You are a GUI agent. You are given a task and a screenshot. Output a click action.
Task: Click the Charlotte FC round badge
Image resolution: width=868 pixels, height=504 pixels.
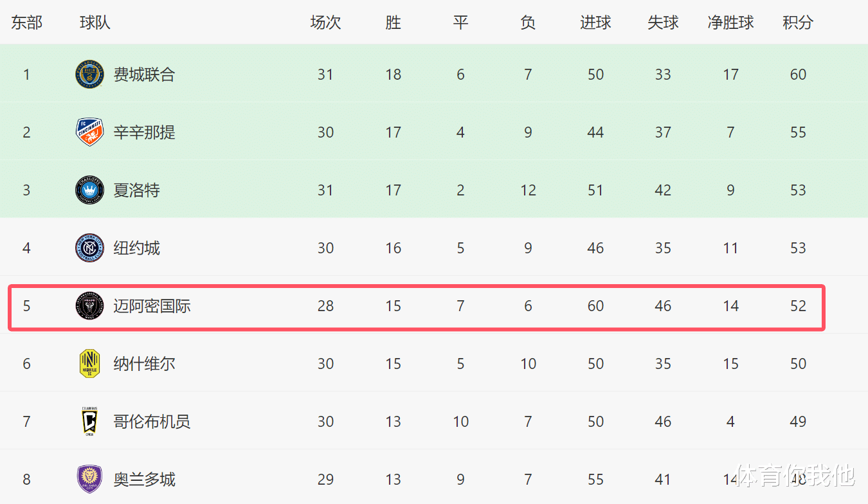pyautogui.click(x=89, y=190)
